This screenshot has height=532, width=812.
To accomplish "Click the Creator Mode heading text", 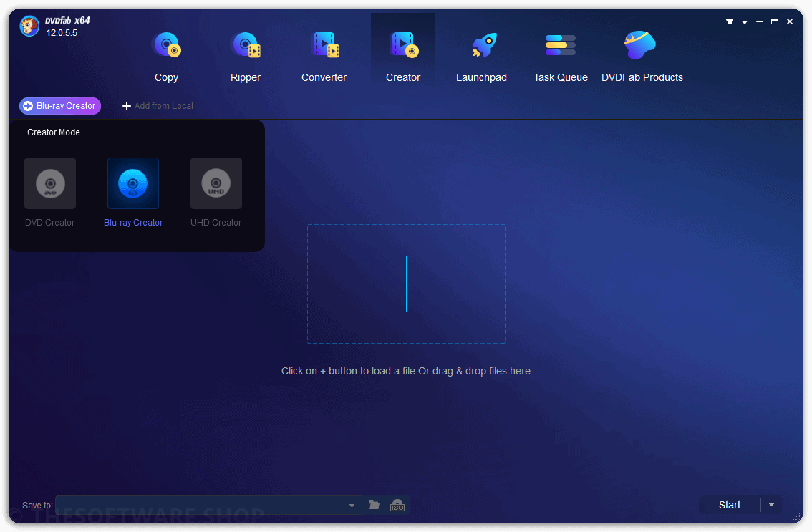I will 53,132.
